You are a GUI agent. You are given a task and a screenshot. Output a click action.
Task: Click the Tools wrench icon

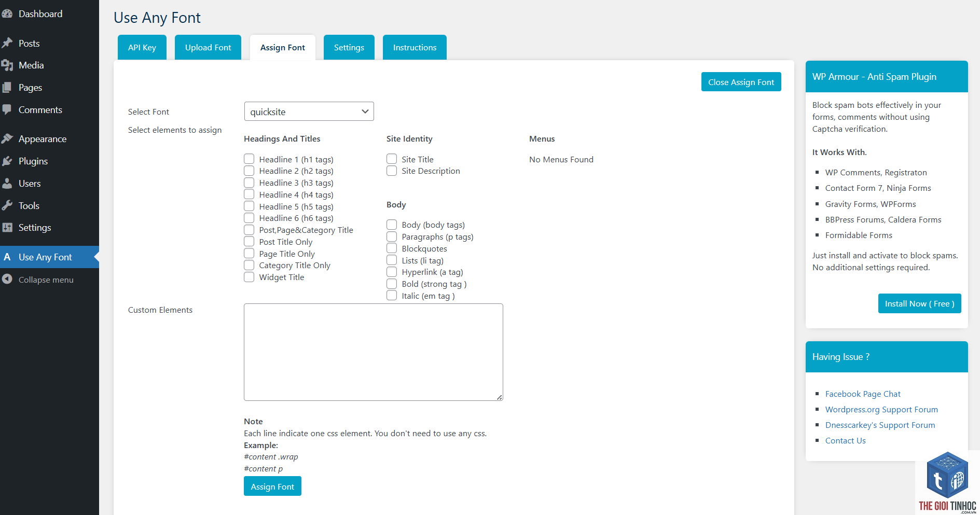tap(7, 206)
